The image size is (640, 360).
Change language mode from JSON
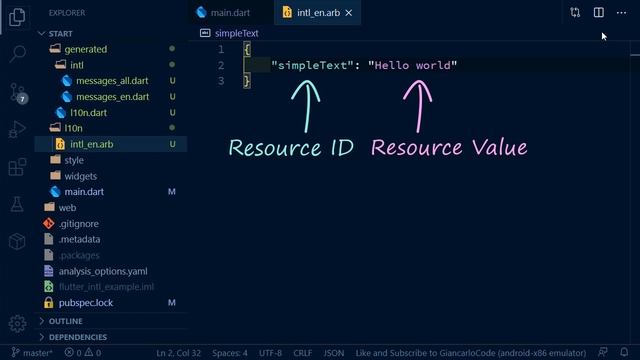point(333,353)
